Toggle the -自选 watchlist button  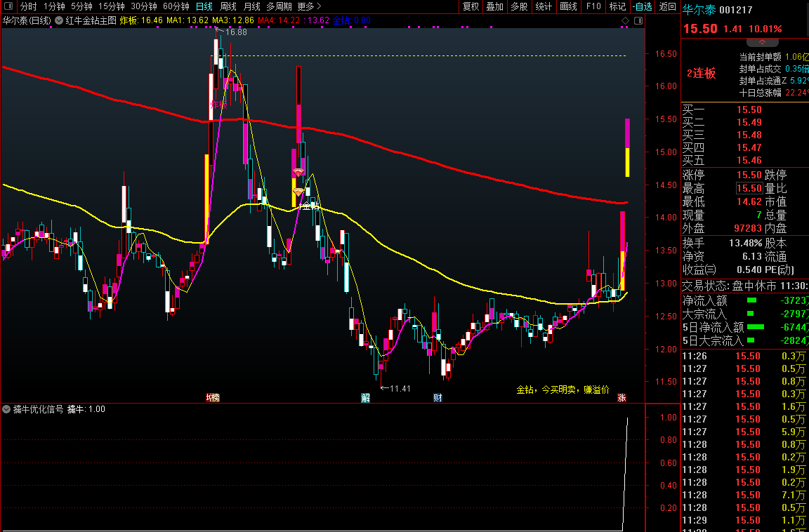pos(643,6)
